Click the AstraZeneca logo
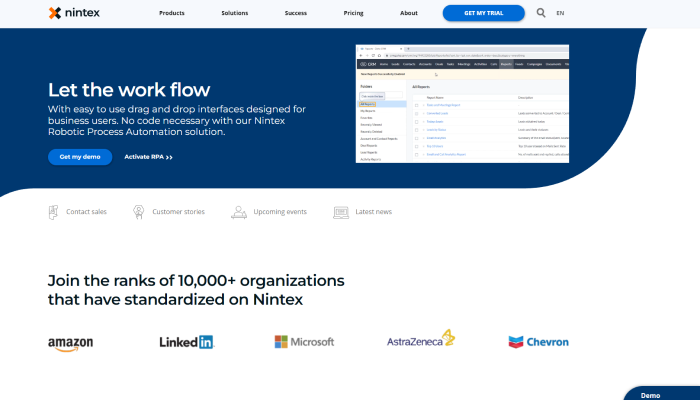The width and height of the screenshot is (700, 400). tap(421, 340)
